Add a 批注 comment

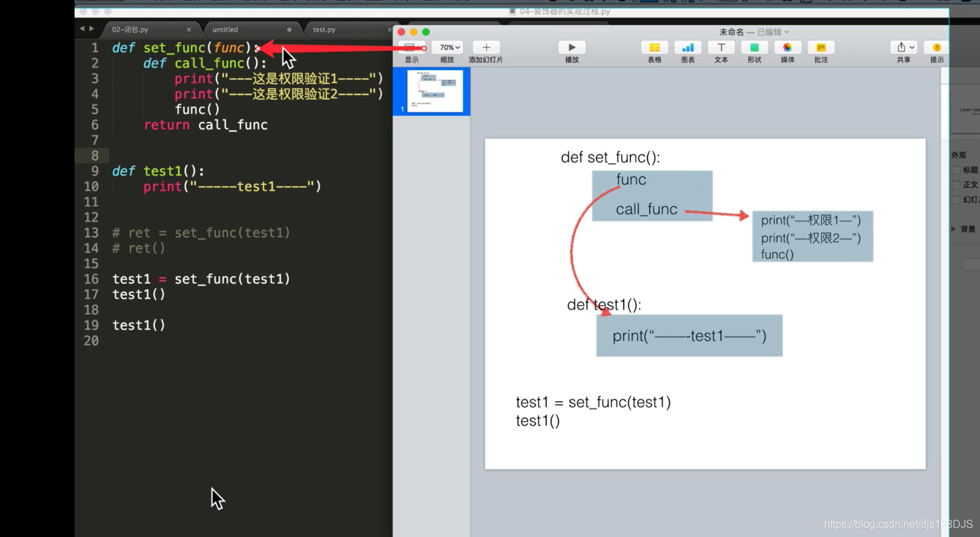(821, 47)
